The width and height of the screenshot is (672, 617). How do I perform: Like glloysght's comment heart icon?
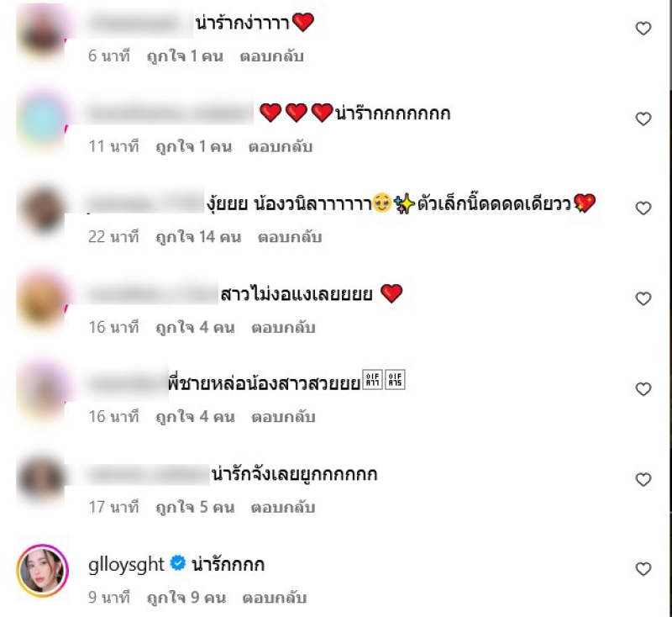tap(643, 569)
